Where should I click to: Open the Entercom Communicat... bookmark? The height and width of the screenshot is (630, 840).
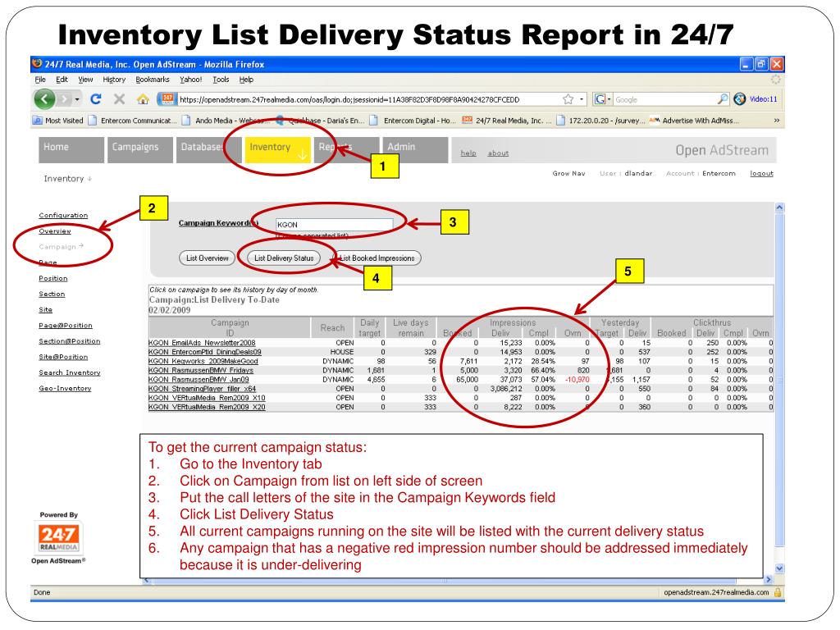132,121
